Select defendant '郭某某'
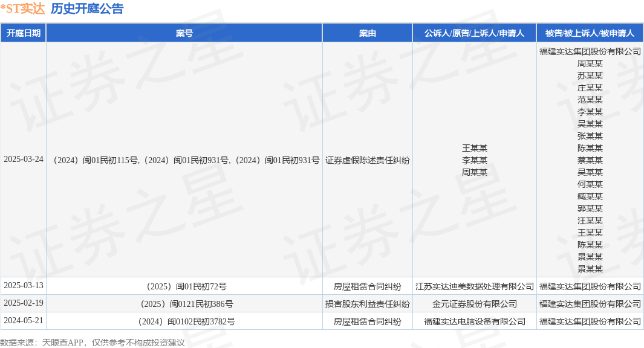The height and width of the screenshot is (348, 644). (590, 208)
